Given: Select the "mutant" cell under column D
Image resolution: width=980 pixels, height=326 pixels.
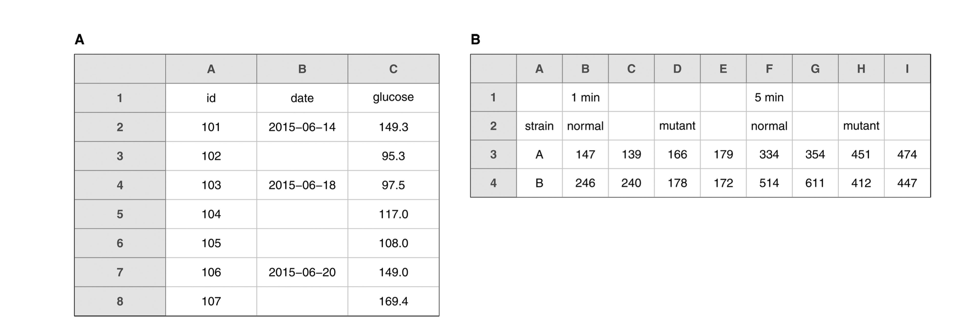Looking at the screenshot, I should tap(677, 126).
